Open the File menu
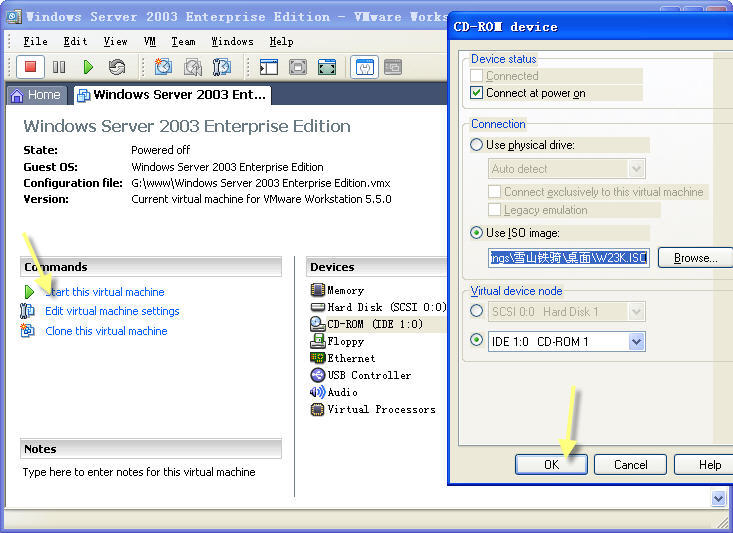Image resolution: width=733 pixels, height=533 pixels. pyautogui.click(x=36, y=42)
